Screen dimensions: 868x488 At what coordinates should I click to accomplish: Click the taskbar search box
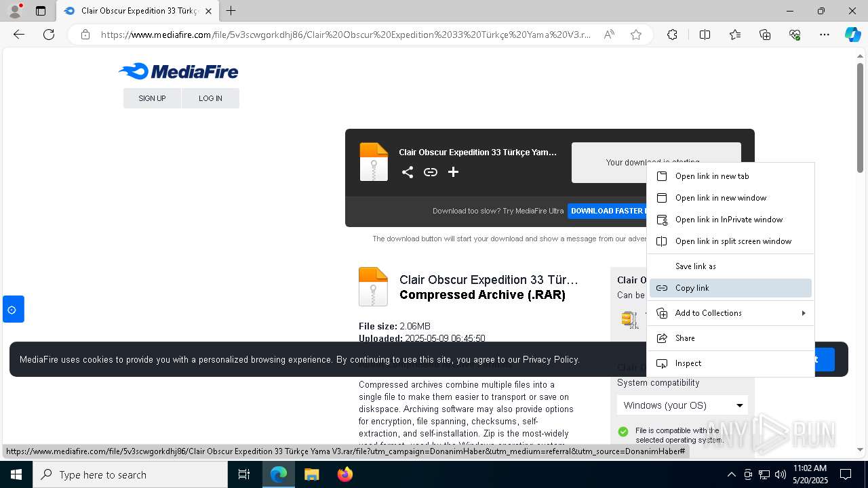click(130, 474)
